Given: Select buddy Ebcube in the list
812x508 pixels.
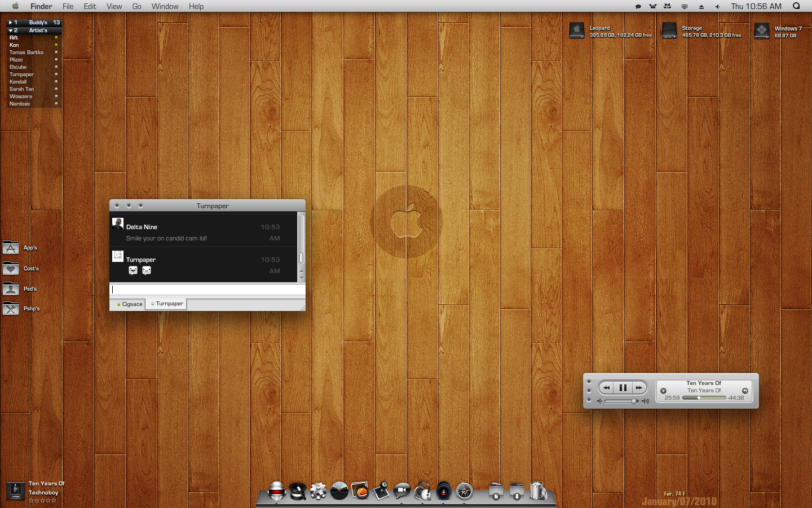Looking at the screenshot, I should 34,67.
